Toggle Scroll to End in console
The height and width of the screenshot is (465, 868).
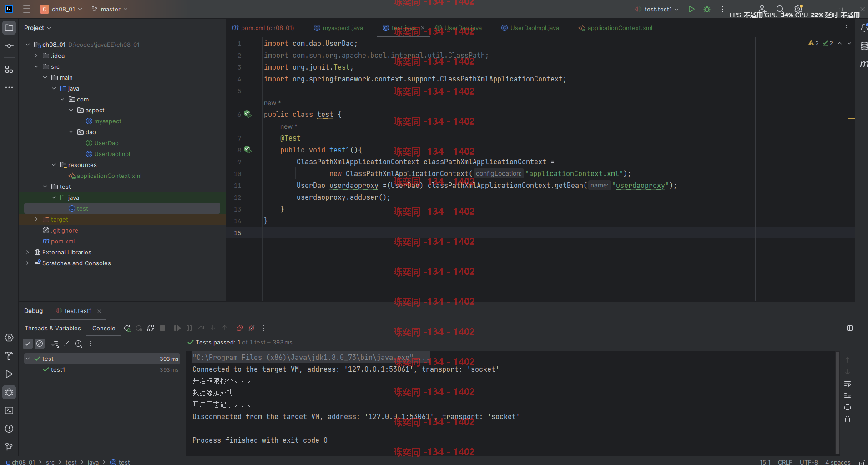848,395
